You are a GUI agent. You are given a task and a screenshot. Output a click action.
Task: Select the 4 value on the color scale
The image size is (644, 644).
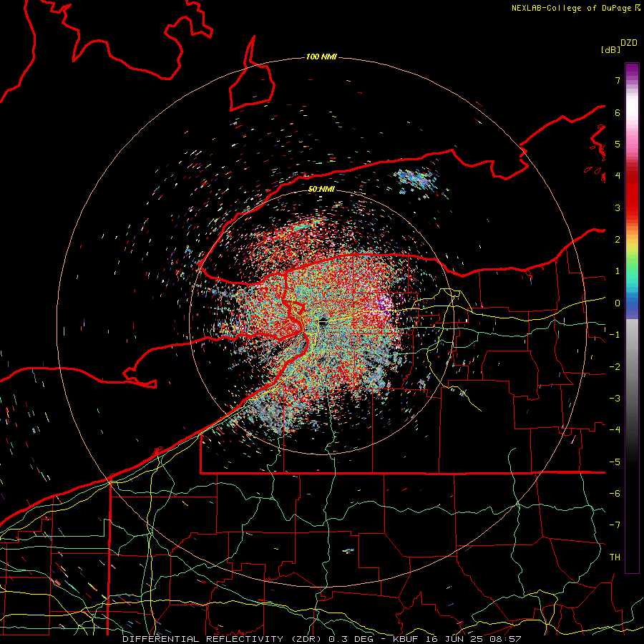pos(618,176)
